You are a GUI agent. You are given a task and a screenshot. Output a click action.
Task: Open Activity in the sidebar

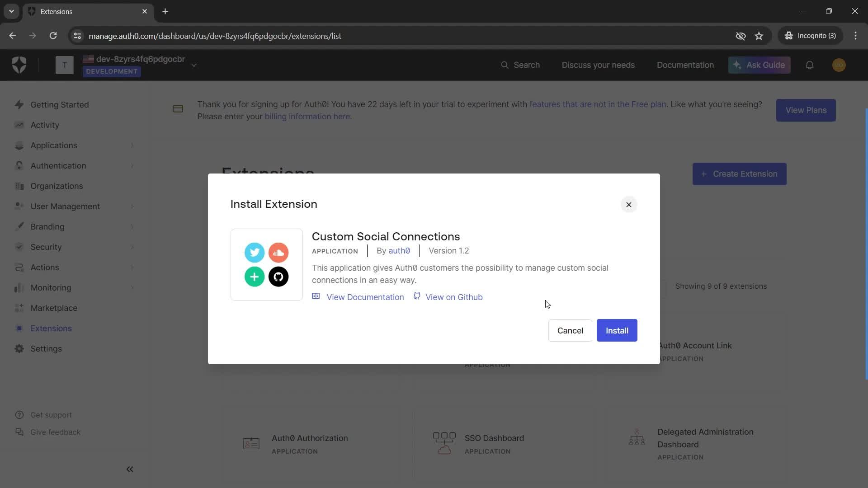pyautogui.click(x=45, y=125)
